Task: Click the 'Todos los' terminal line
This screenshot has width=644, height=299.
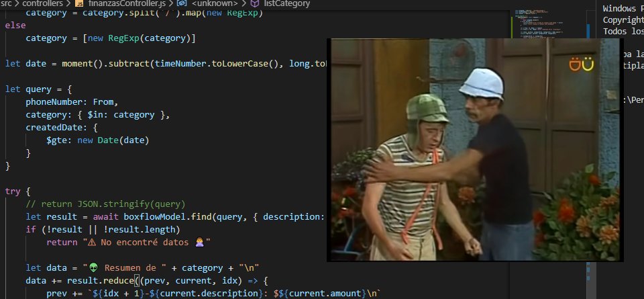Action: point(623,32)
